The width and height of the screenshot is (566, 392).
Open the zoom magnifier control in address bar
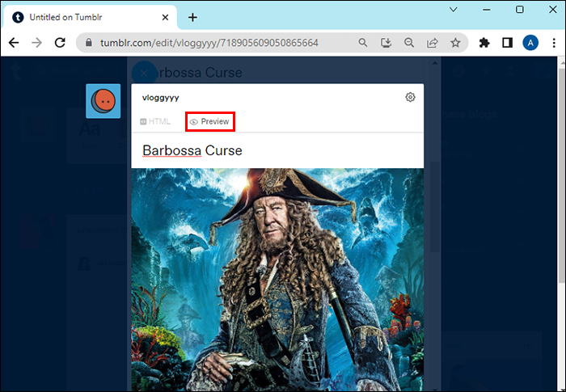(x=409, y=43)
